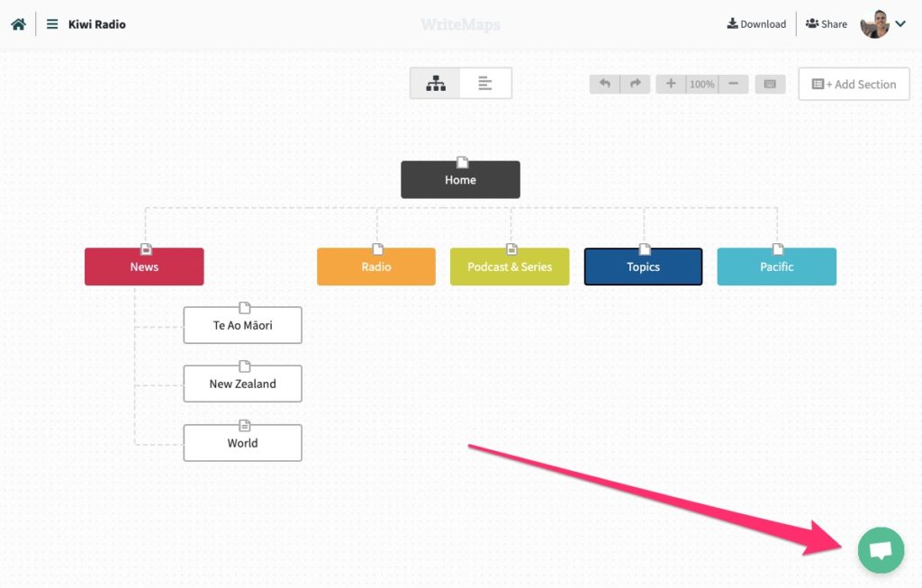Image resolution: width=922 pixels, height=588 pixels.
Task: Open the green chat support bubble
Action: [x=881, y=550]
